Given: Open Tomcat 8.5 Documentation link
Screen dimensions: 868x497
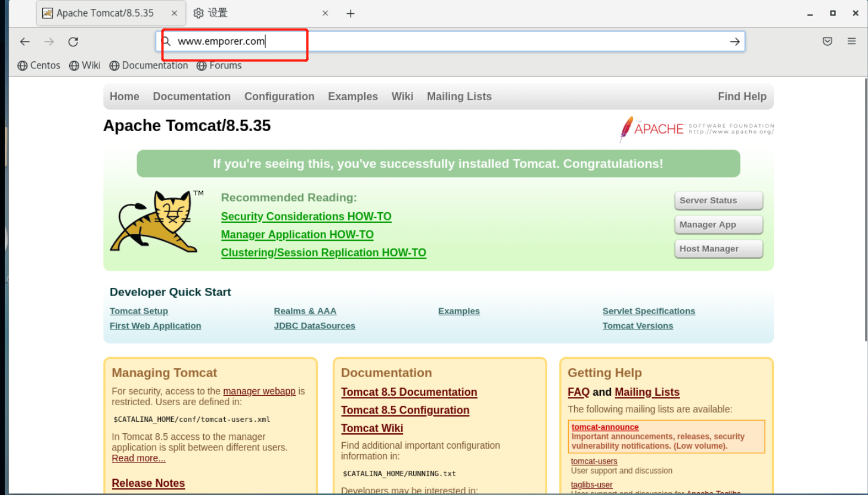Looking at the screenshot, I should 409,392.
